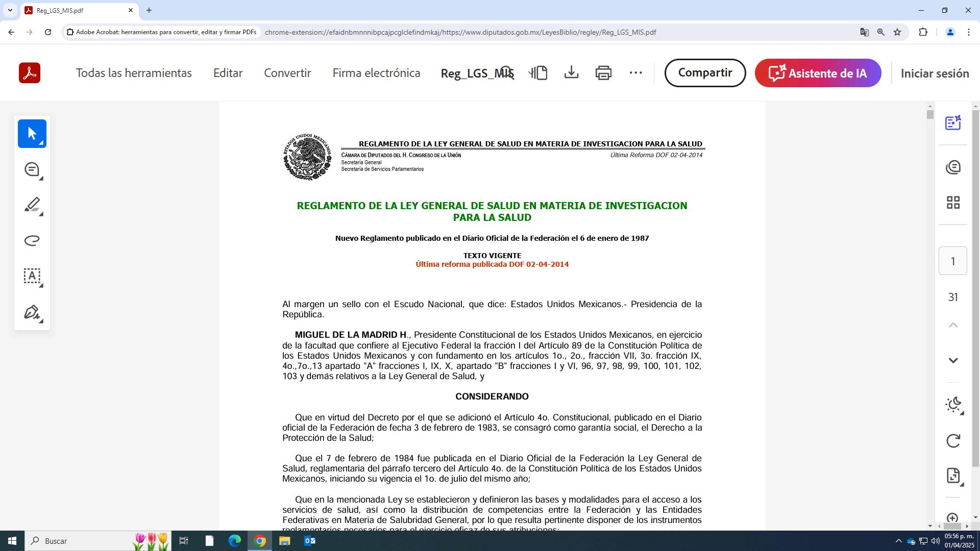The image size is (980, 551).
Task: Click the current page number field
Action: tap(952, 261)
